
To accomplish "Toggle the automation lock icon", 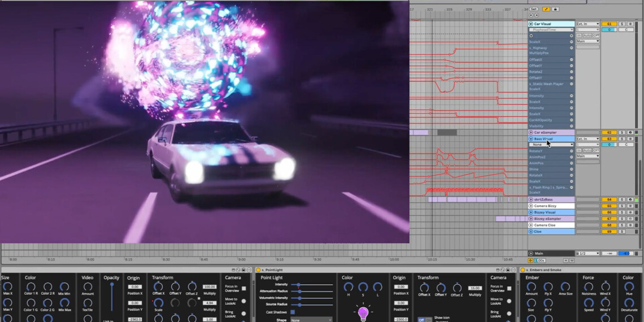I will [555, 9].
